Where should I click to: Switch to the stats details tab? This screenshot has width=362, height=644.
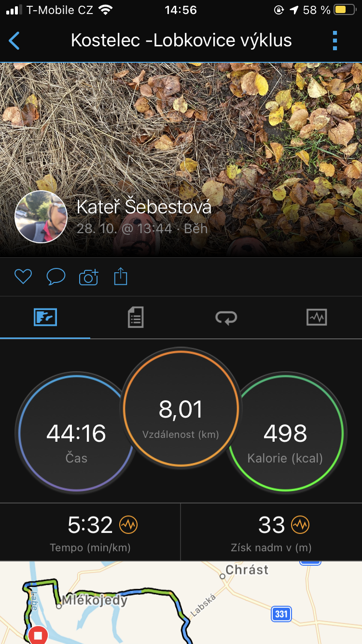[136, 317]
